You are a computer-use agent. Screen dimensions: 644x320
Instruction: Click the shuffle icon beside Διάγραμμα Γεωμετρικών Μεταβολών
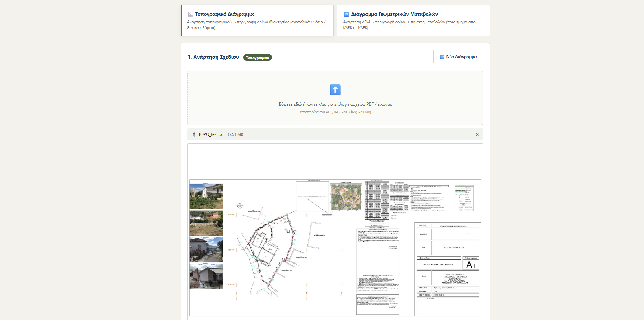(x=346, y=14)
